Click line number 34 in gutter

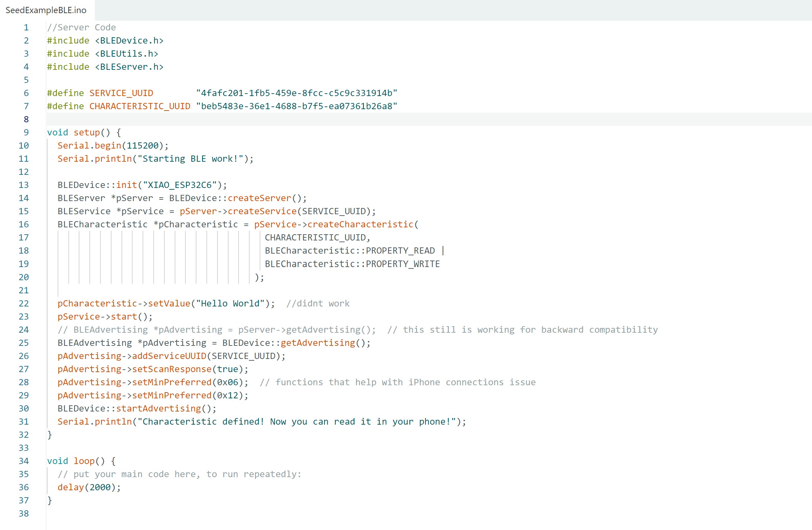point(24,461)
